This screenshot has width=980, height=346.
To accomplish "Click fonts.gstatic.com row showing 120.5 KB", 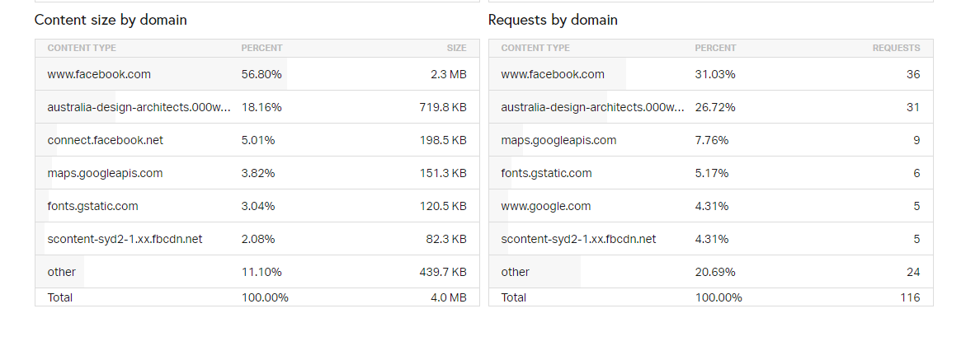I will [x=92, y=206].
